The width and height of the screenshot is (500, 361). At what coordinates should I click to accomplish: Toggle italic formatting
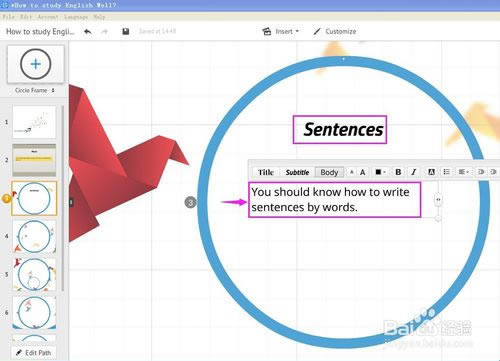coord(414,172)
